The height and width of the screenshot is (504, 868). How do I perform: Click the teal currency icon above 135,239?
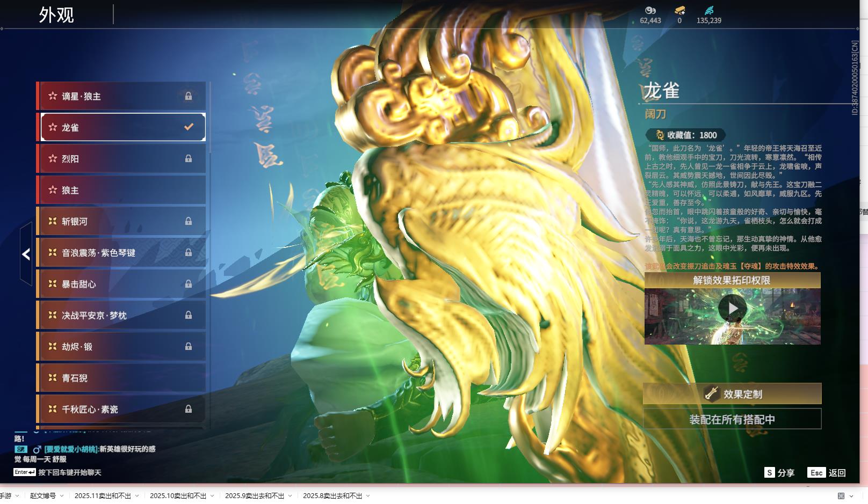[709, 10]
